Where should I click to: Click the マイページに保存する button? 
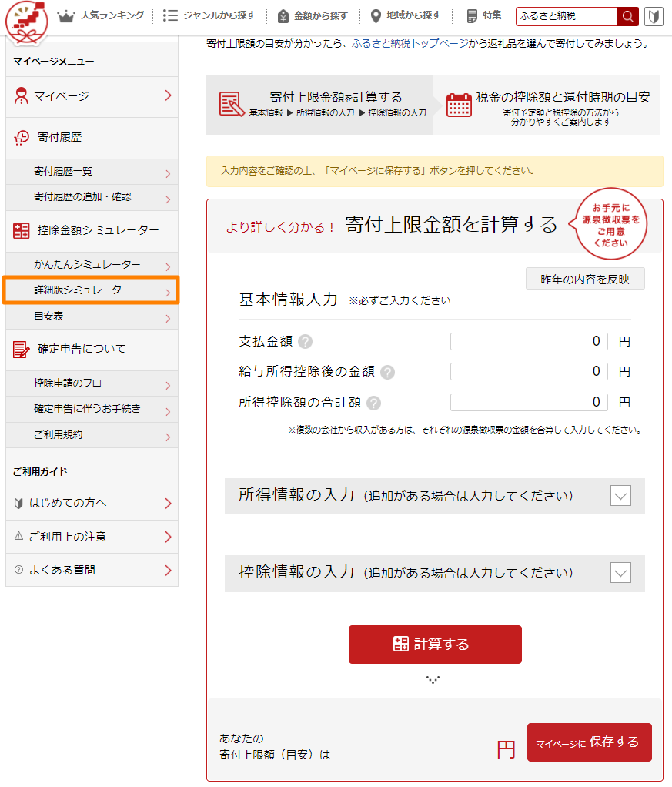point(589,742)
